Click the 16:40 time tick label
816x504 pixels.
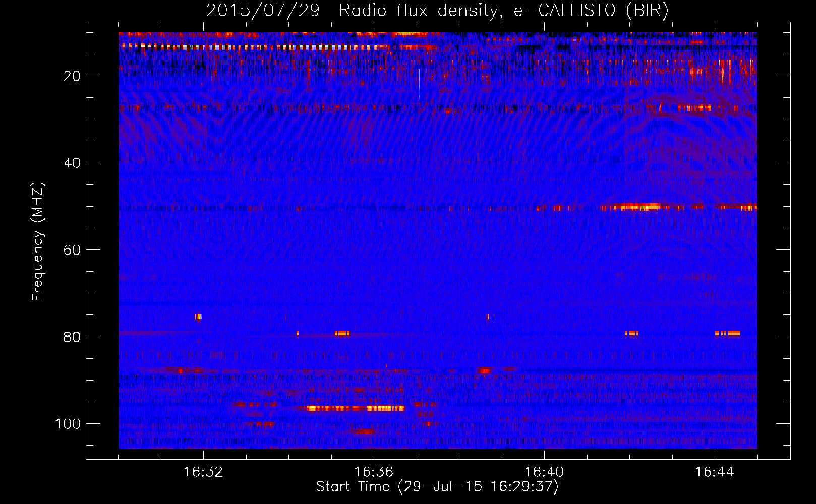pos(544,472)
